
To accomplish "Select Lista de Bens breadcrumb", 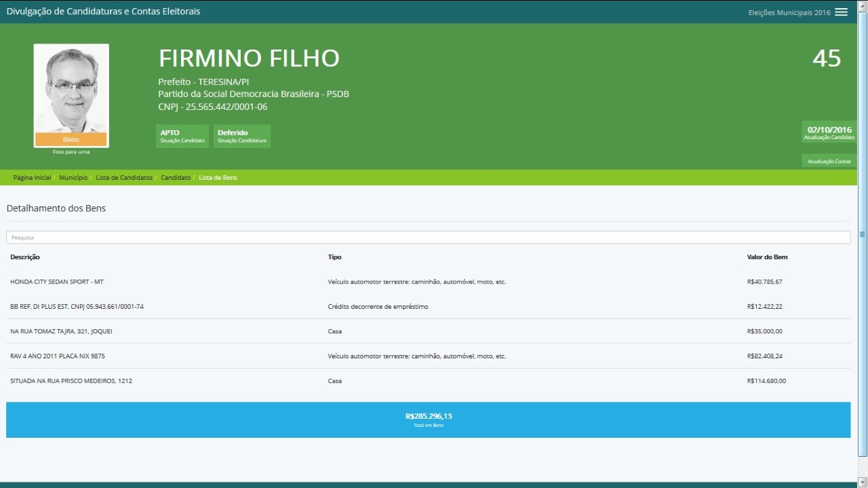I will point(218,178).
